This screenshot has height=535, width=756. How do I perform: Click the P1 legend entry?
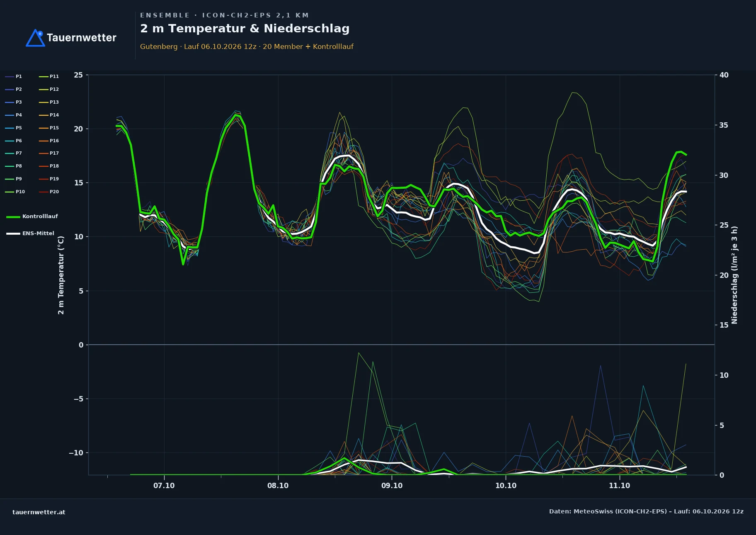(x=14, y=76)
